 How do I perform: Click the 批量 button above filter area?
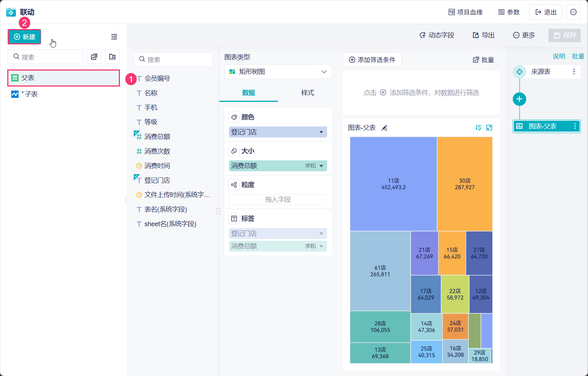click(483, 60)
